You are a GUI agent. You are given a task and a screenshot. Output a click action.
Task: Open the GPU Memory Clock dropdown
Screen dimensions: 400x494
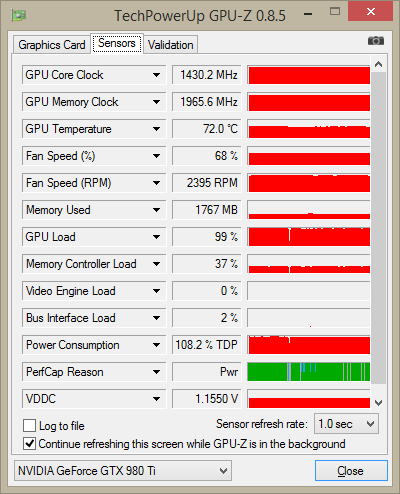click(94, 102)
